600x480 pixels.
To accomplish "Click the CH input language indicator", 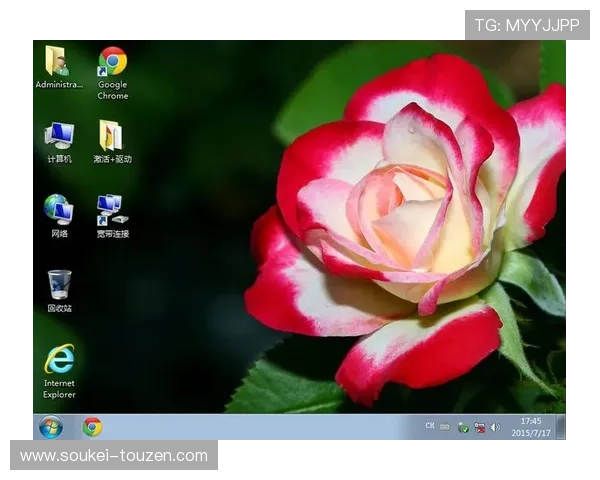I will pyautogui.click(x=430, y=426).
